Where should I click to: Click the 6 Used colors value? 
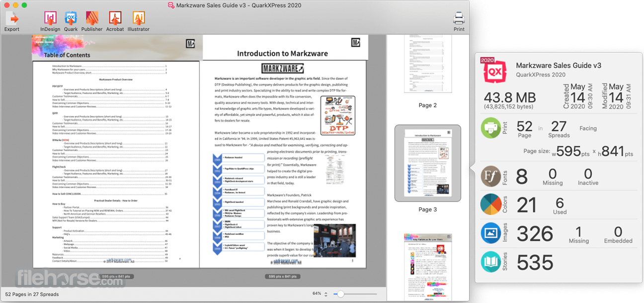pos(560,202)
